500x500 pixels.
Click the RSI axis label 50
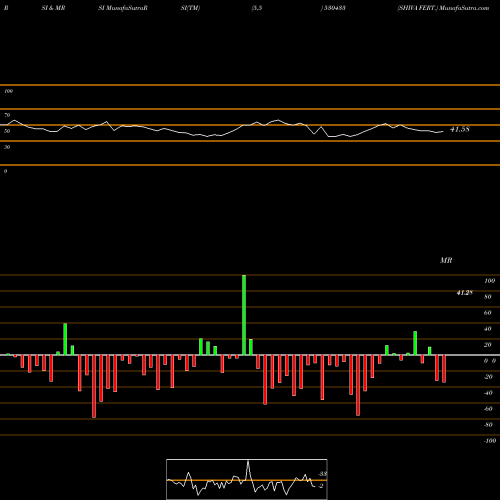click(7, 131)
